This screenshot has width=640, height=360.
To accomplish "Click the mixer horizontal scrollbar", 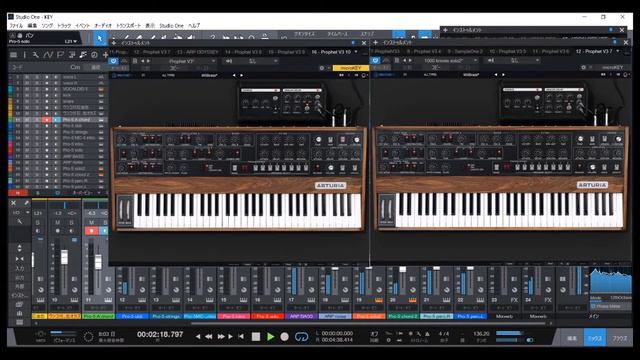I will point(367,324).
